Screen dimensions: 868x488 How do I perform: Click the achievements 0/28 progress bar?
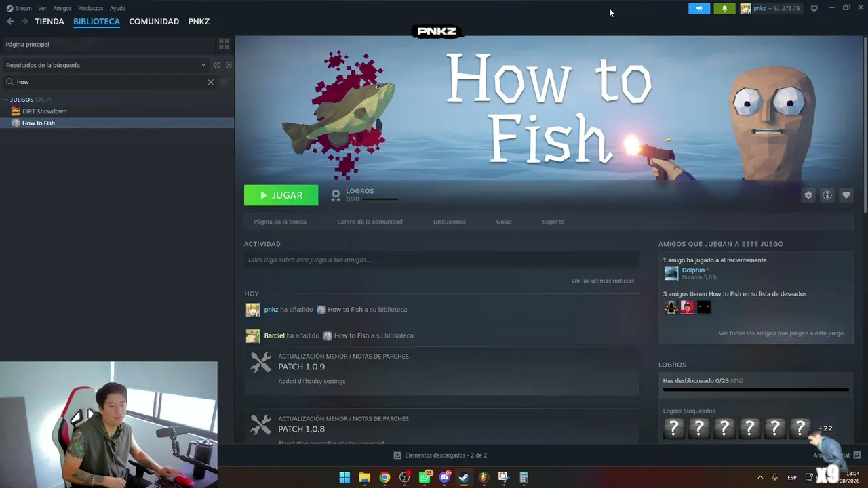pyautogui.click(x=755, y=390)
